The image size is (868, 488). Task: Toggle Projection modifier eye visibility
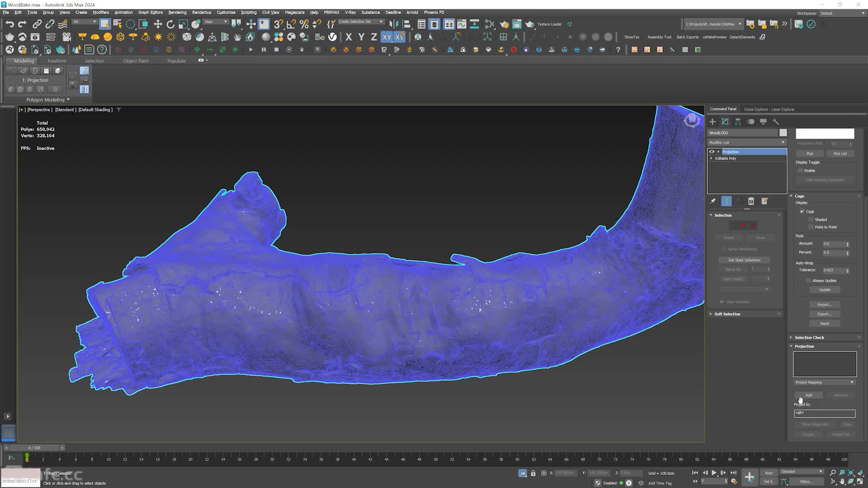coord(712,152)
